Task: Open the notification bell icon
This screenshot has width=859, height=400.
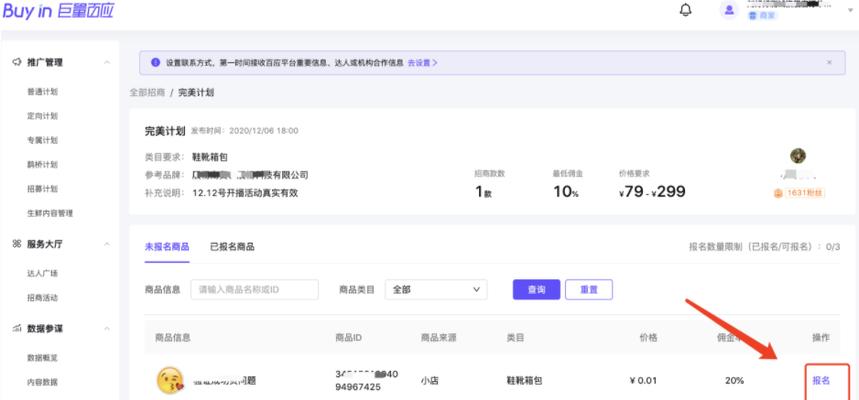Action: point(685,10)
